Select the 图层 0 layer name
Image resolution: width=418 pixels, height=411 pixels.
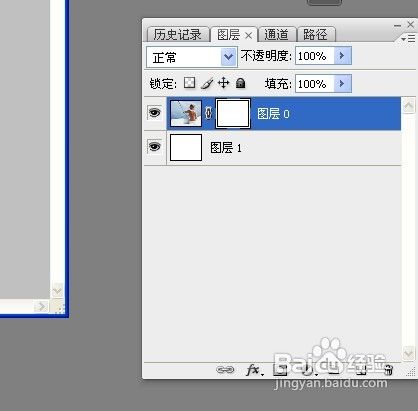(x=273, y=114)
